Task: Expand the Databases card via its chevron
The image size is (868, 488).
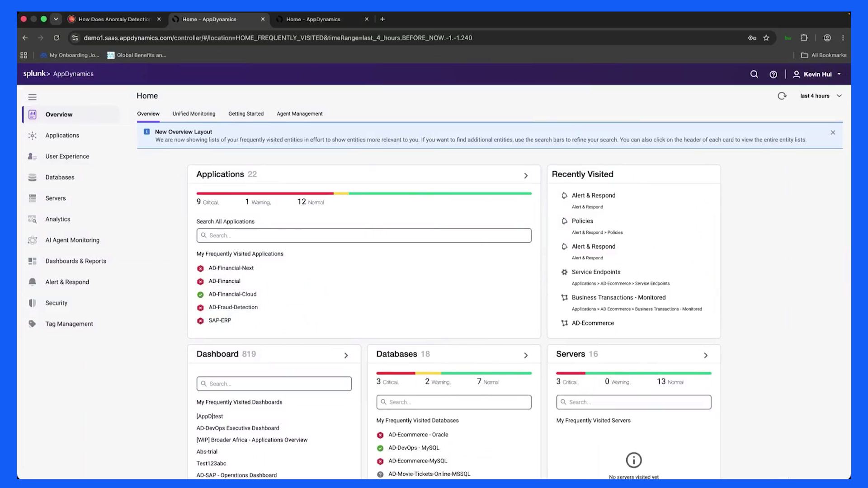Action: pos(526,356)
